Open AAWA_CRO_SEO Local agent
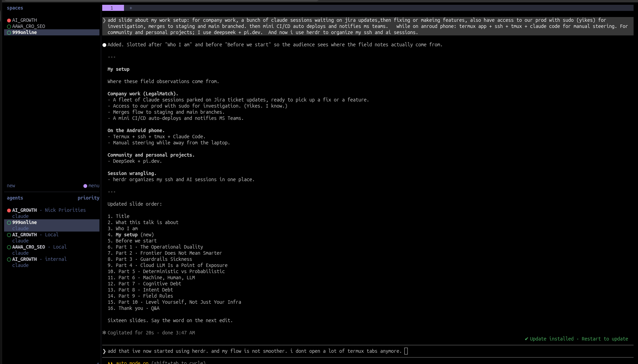Screen dimensions: 638x364 coord(52,250)
